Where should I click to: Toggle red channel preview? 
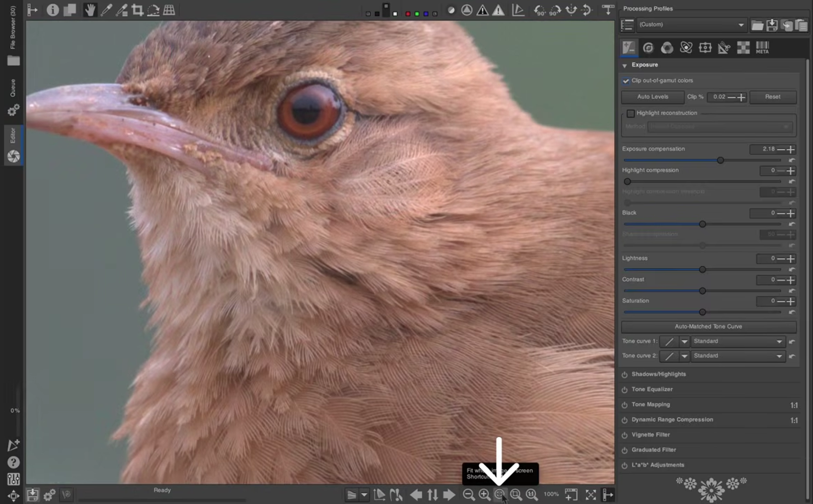408,14
